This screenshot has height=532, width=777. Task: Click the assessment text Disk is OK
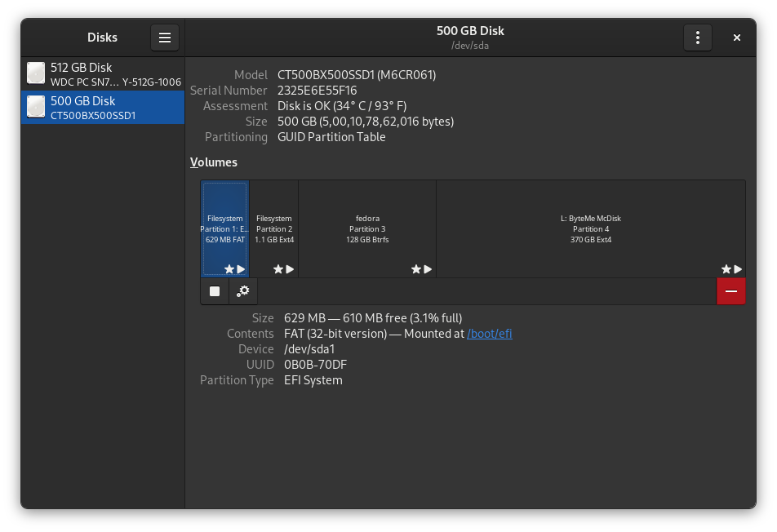342,106
